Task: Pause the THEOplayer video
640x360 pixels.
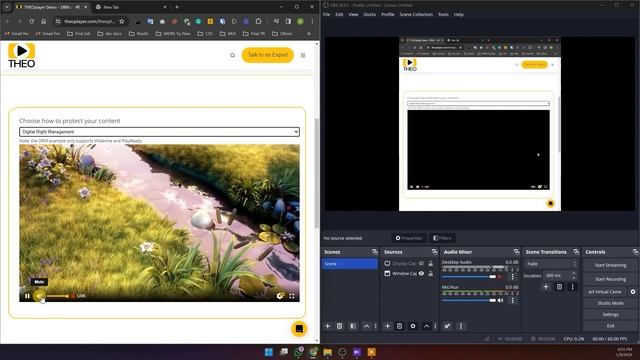Action: (x=27, y=296)
